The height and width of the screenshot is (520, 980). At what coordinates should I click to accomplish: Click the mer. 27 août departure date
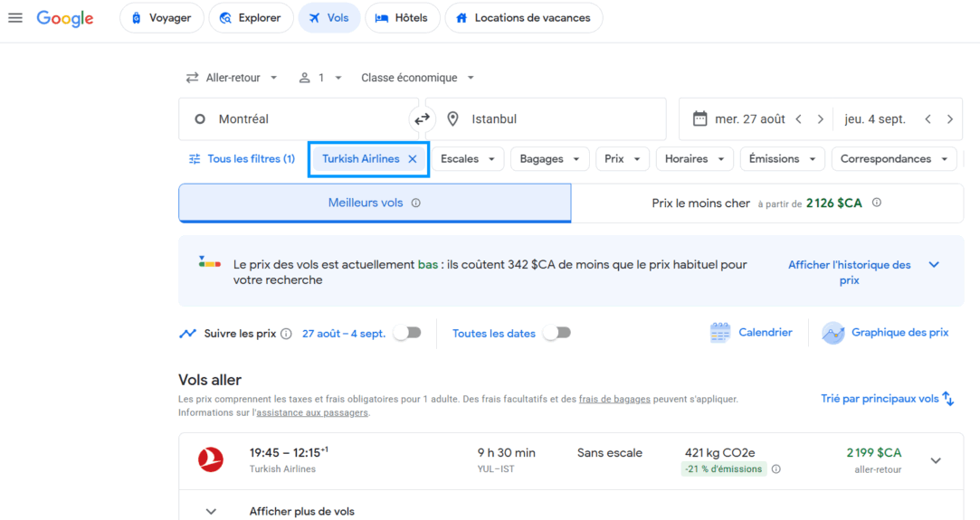[750, 119]
